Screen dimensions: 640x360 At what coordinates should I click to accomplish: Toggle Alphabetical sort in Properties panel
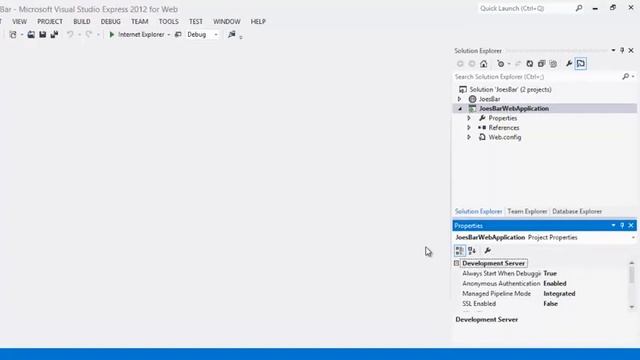(x=472, y=251)
